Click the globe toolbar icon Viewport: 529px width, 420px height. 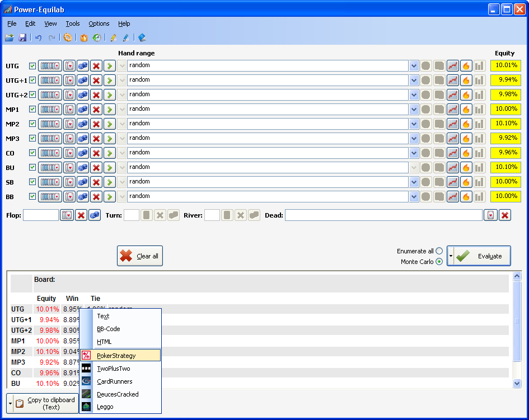[x=97, y=38]
